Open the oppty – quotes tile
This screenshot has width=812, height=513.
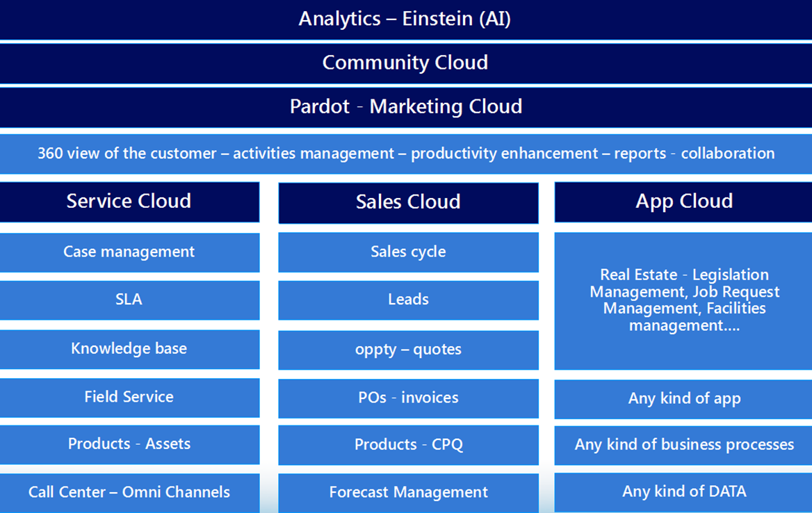pos(408,350)
